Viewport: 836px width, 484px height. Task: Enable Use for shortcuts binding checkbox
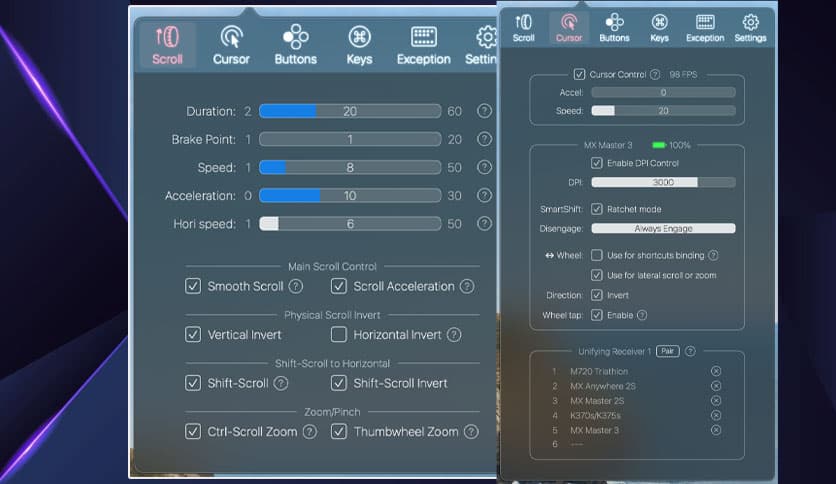(597, 255)
